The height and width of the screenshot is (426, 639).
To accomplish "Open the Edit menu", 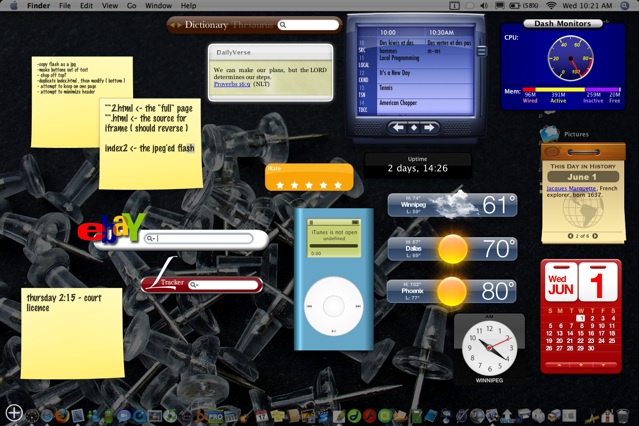I will (x=86, y=6).
